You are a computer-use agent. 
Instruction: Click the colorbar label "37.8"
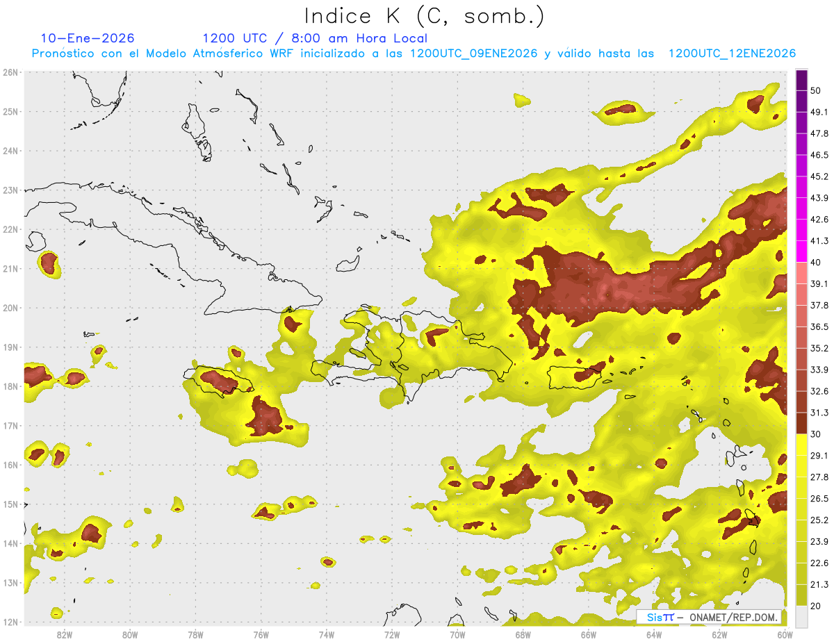tap(819, 305)
